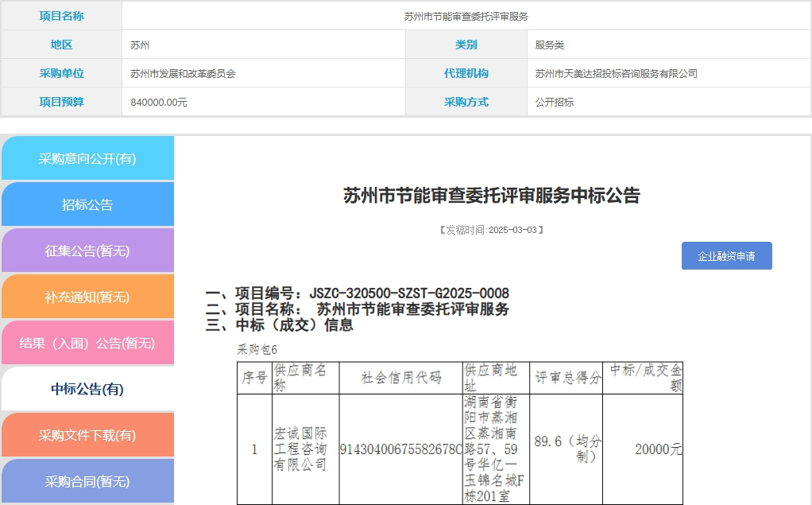Viewport: 812px width, 505px height.
Task: Click the agency 苏州市天美达招投标咨询服务有限公司
Action: pos(617,74)
